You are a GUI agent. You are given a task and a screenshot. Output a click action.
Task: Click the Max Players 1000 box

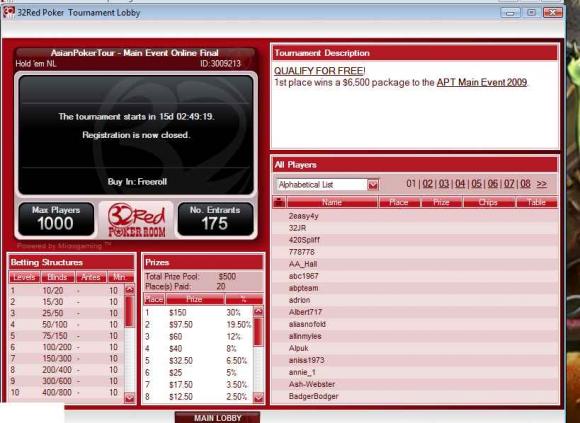coord(56,219)
